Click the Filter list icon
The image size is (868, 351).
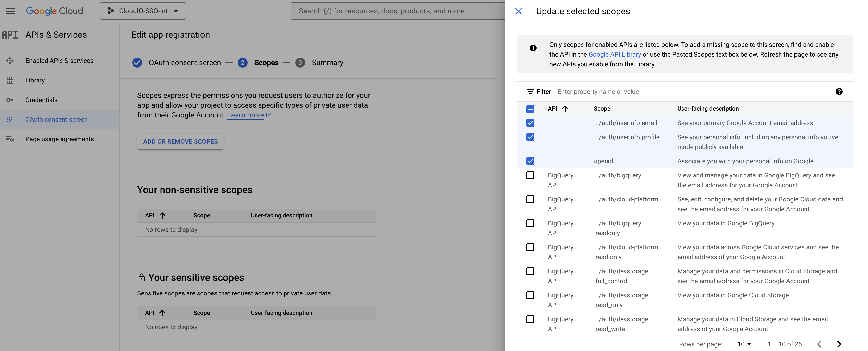[530, 92]
